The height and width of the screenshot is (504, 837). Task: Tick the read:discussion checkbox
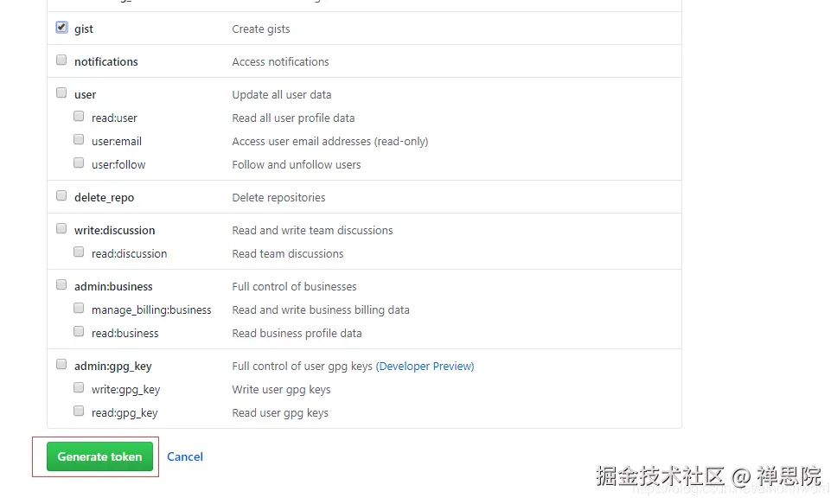tap(79, 252)
